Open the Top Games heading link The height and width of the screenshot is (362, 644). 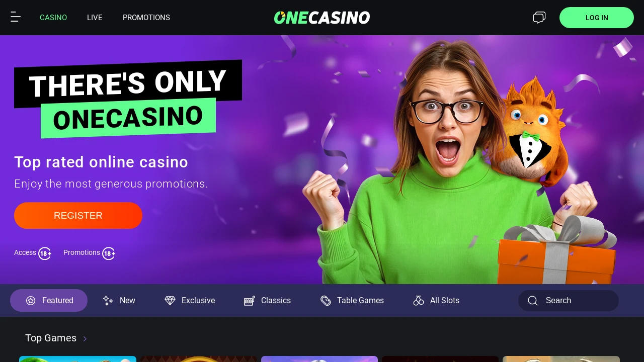[51, 338]
